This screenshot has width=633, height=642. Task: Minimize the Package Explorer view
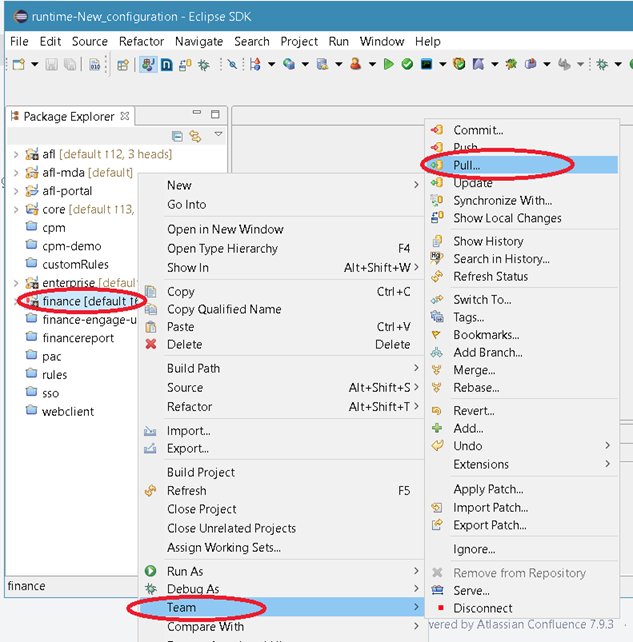(197, 115)
